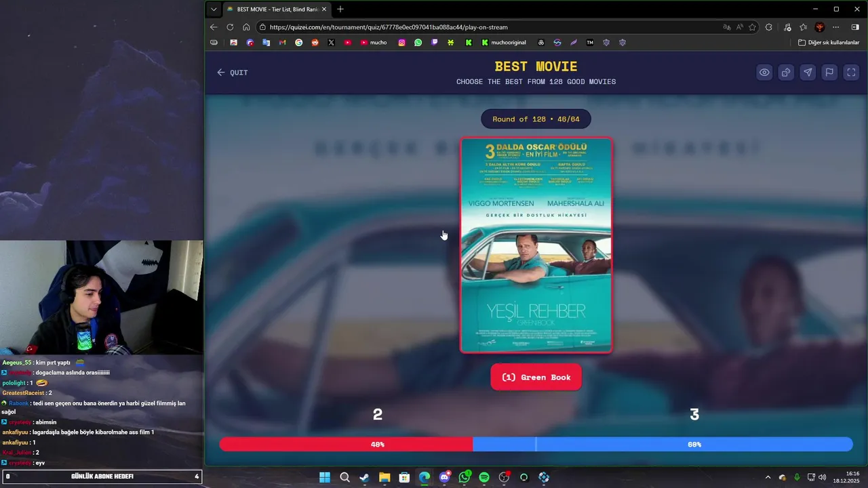Open Windows Start menu
Viewport: 868px width, 488px height.
click(x=325, y=477)
